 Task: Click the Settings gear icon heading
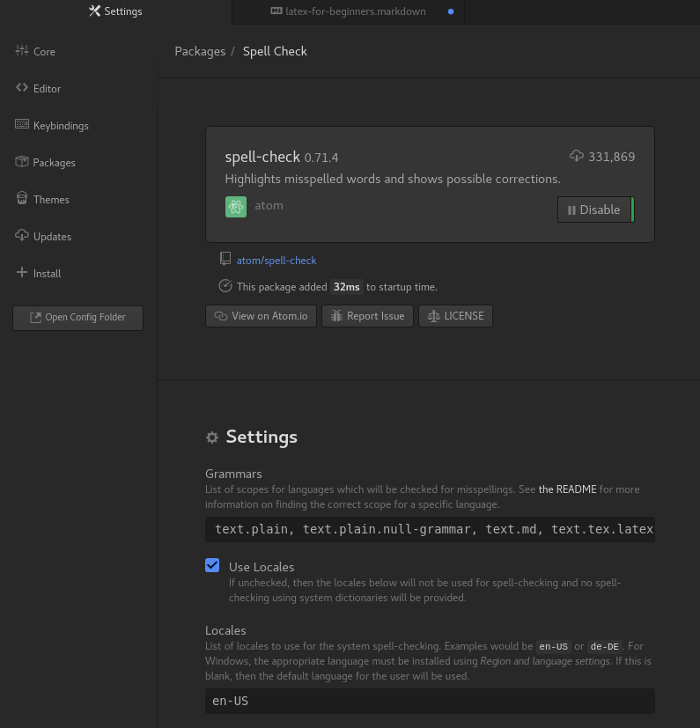click(212, 438)
